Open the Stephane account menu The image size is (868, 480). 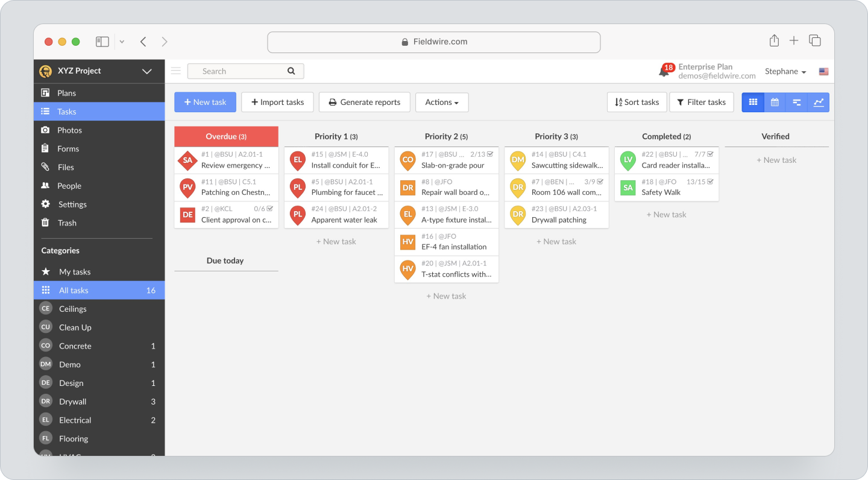point(785,71)
